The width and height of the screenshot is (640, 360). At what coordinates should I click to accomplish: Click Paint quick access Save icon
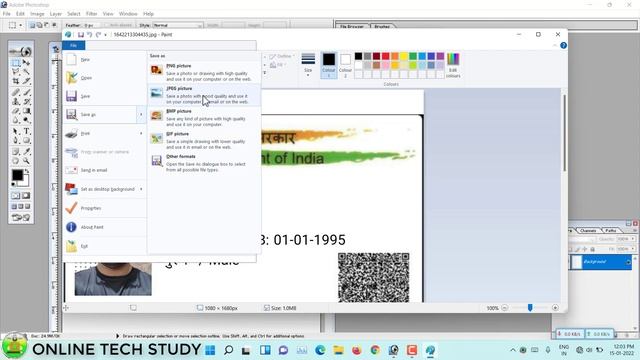click(x=81, y=35)
